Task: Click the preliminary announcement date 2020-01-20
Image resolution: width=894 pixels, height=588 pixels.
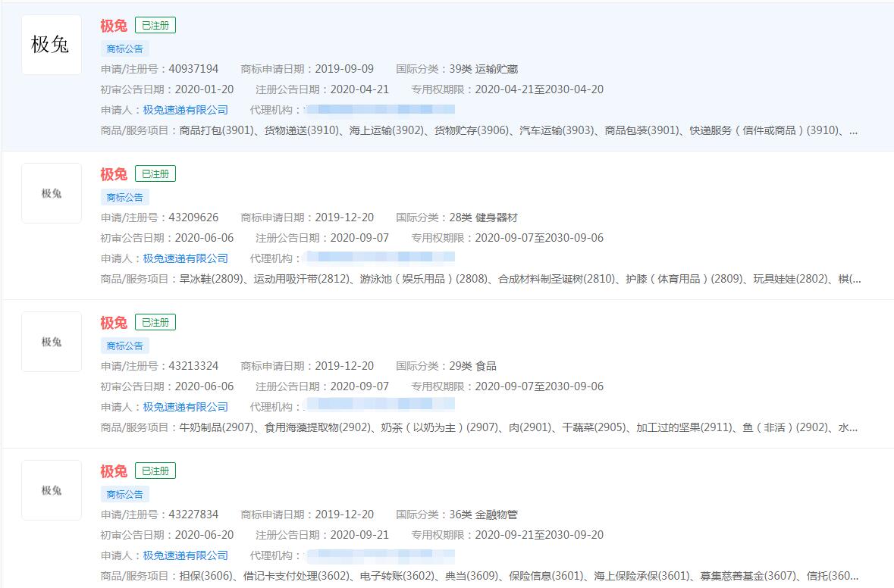Action: [204, 89]
